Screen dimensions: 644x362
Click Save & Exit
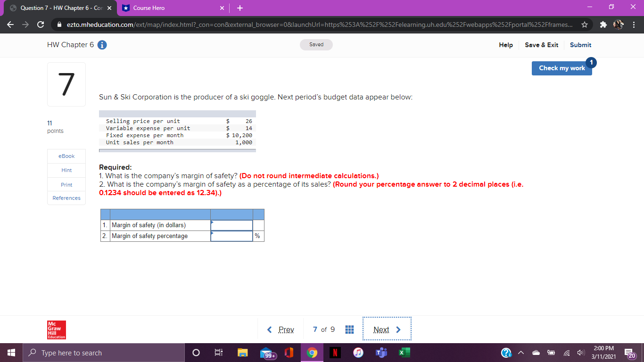pos(541,45)
